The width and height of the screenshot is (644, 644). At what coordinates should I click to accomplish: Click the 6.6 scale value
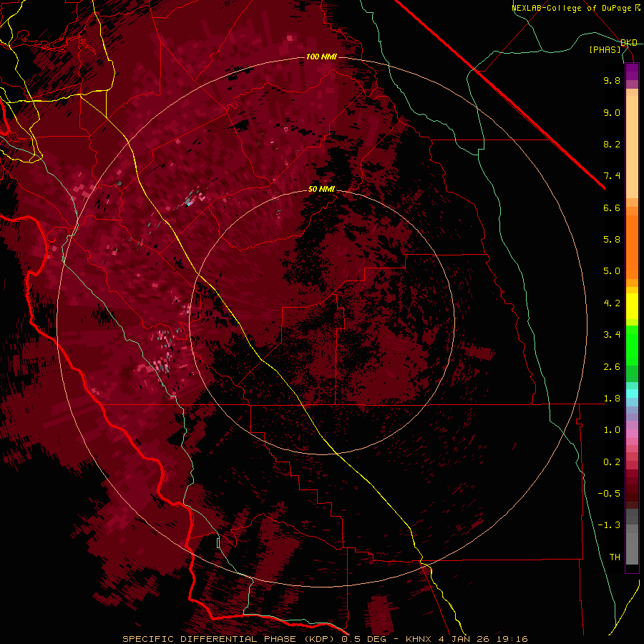tap(612, 208)
